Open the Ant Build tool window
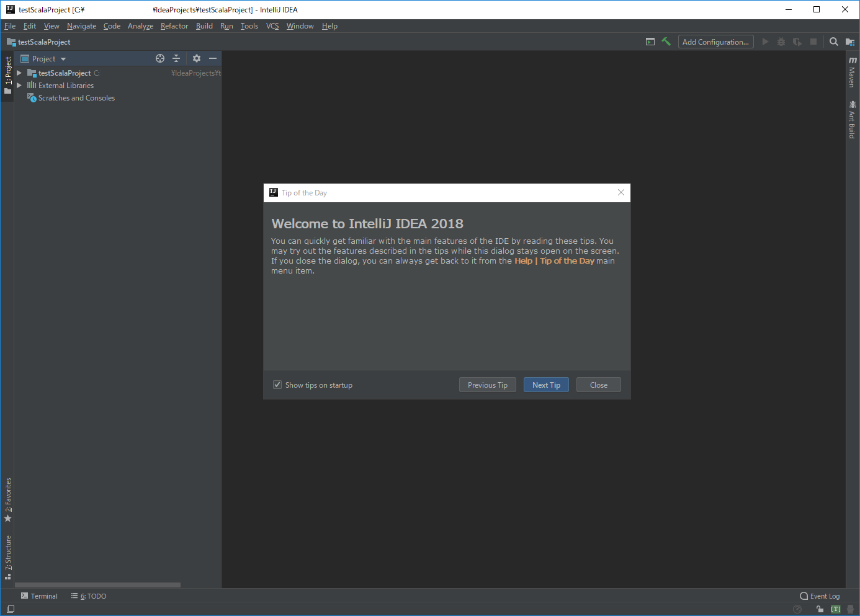The width and height of the screenshot is (860, 616). (x=853, y=120)
